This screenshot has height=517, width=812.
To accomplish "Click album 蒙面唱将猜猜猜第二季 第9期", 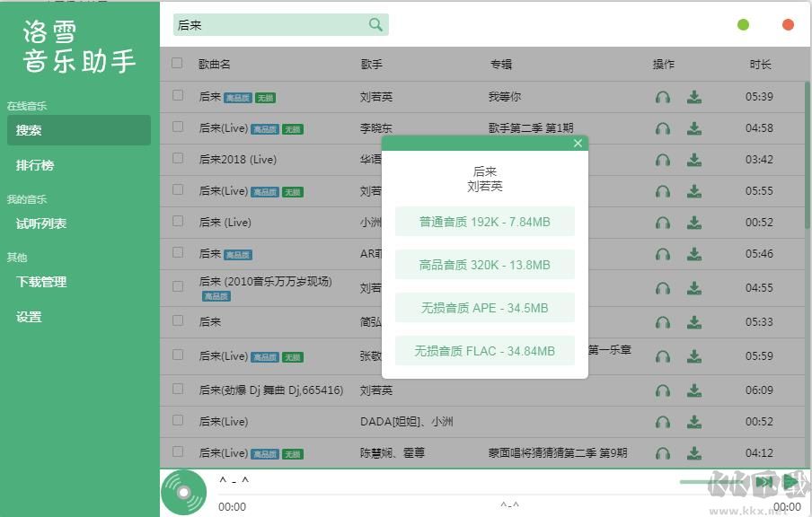I will point(558,453).
